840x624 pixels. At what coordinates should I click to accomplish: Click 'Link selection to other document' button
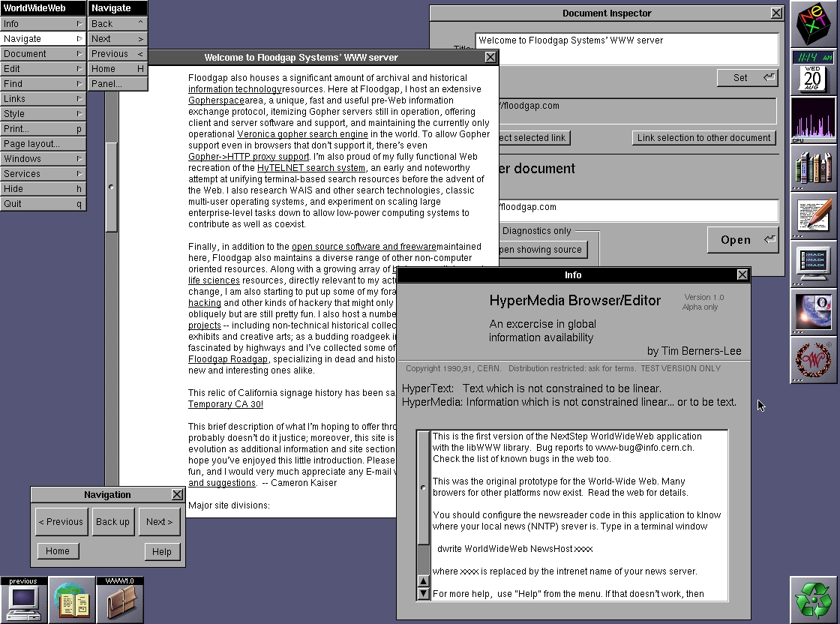point(704,138)
